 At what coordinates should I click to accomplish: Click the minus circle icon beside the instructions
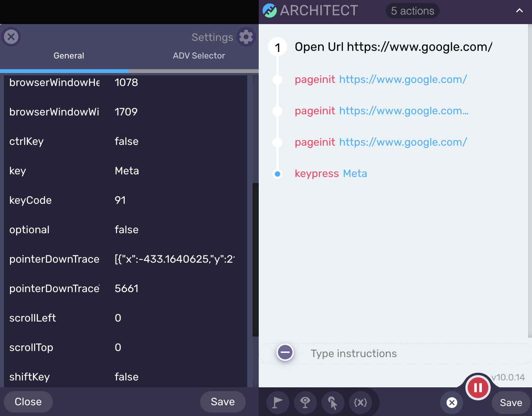tap(285, 352)
